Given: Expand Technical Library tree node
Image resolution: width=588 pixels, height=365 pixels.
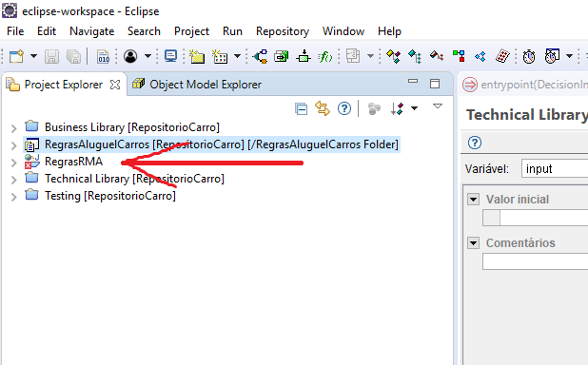Looking at the screenshot, I should pyautogui.click(x=14, y=180).
